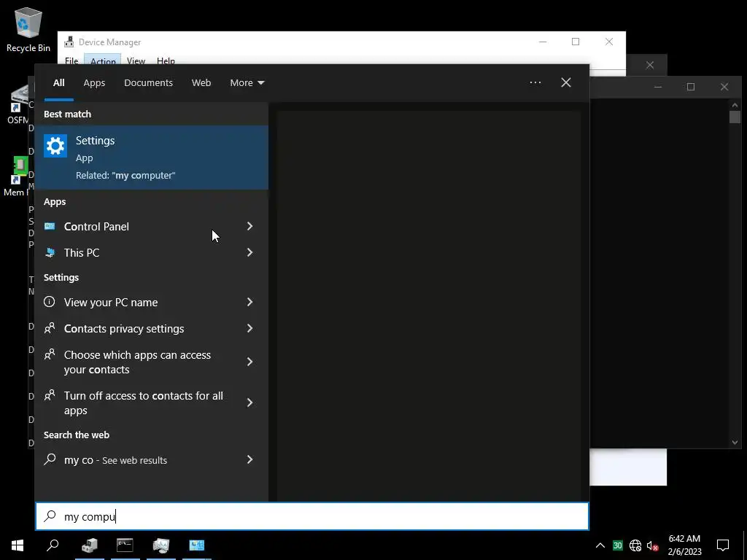Viewport: 747px width, 560px height.
Task: Open the Recycle Bin desktop icon
Action: pos(28,28)
